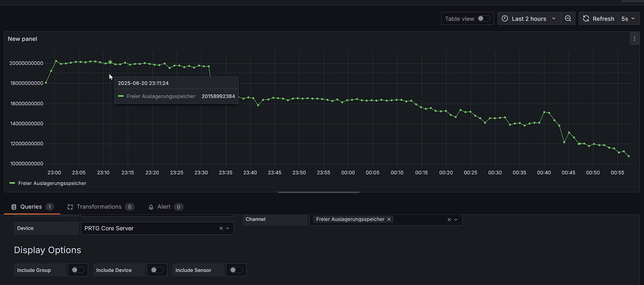Click the magnifier zoom-out icon beside the time picker
Image resolution: width=644 pixels, height=285 pixels.
(568, 18)
